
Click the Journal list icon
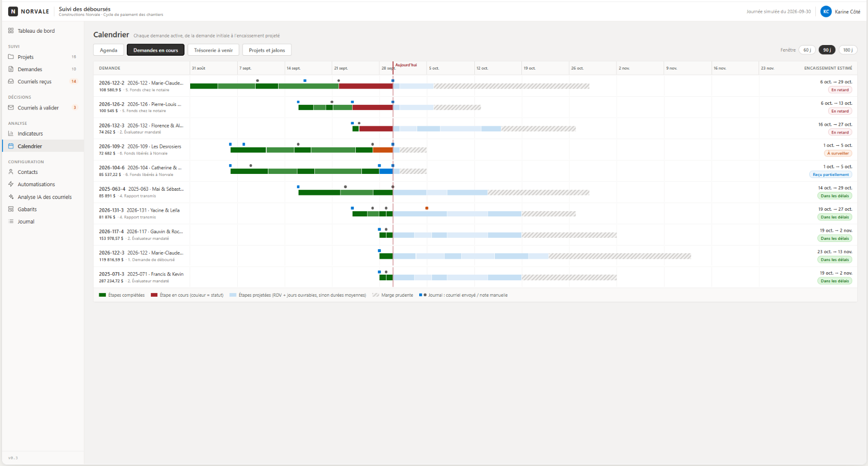click(11, 221)
